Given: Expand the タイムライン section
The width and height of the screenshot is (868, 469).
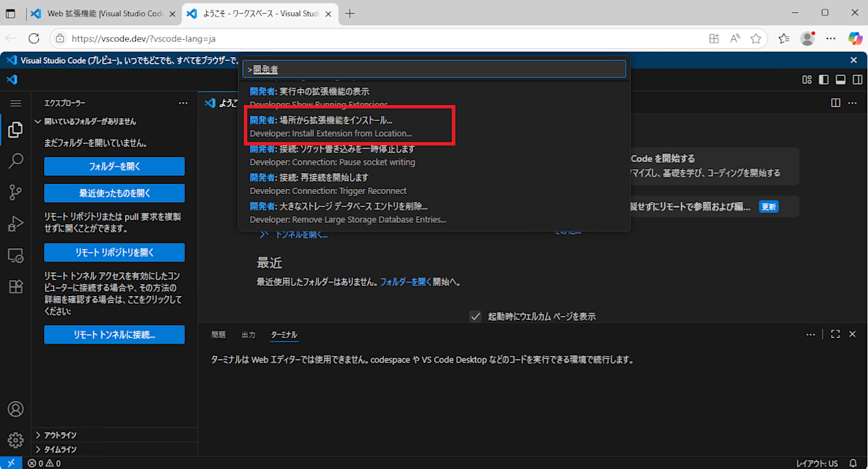Looking at the screenshot, I should (114, 449).
